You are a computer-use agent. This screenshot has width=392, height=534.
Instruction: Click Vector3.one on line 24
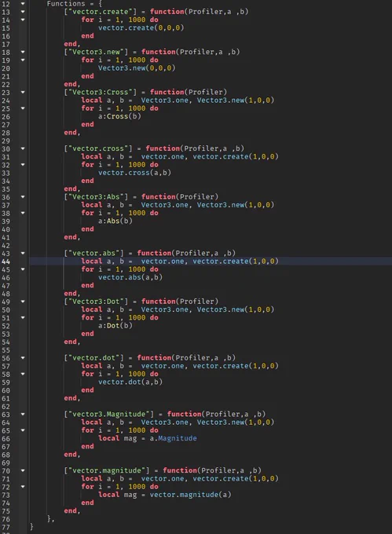(x=164, y=101)
